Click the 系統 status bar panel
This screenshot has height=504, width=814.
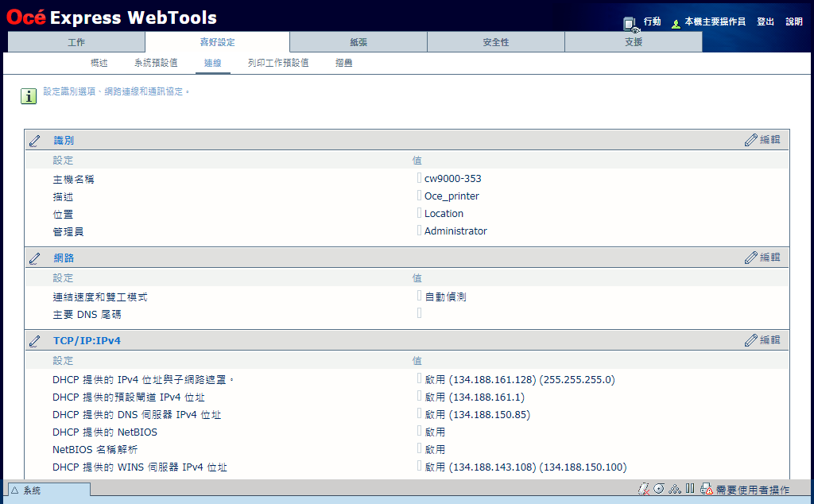48,490
